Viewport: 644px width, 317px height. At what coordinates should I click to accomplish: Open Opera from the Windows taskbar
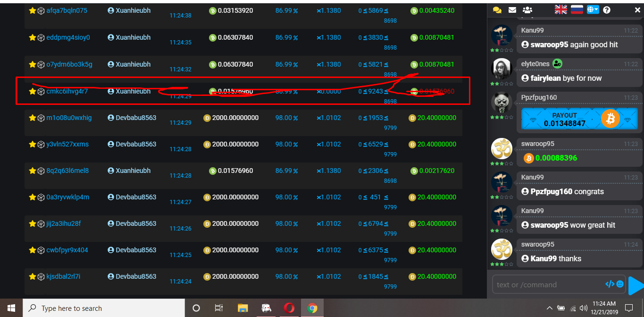point(289,308)
